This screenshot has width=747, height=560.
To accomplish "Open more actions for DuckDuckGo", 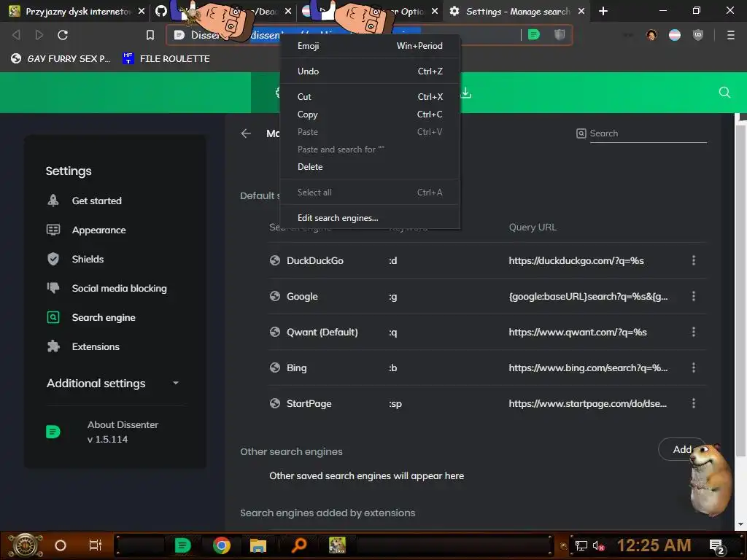I will (693, 260).
